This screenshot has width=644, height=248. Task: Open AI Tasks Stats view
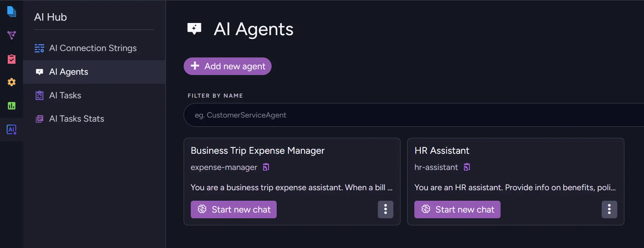click(76, 119)
